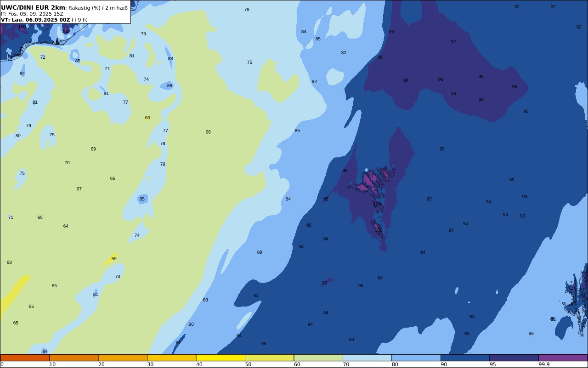The width and height of the screenshot is (588, 368).
Task: Click the '(+9 h)' forecast offset text
Action: point(79,20)
